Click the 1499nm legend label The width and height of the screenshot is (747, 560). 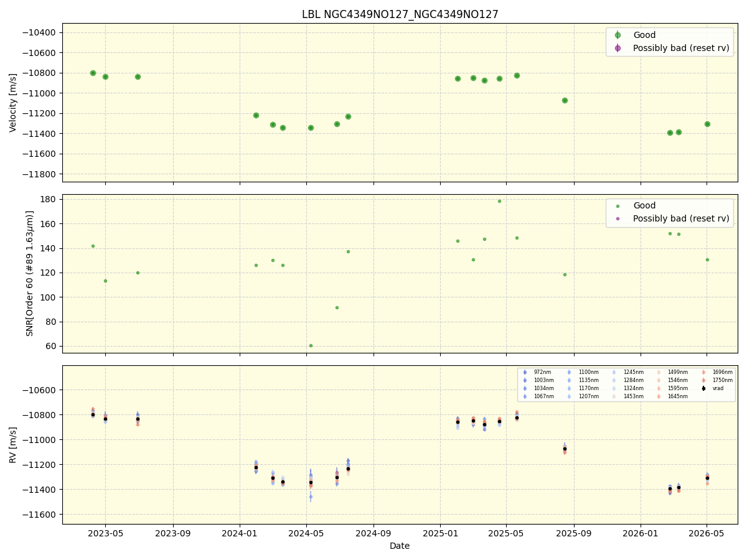click(678, 372)
